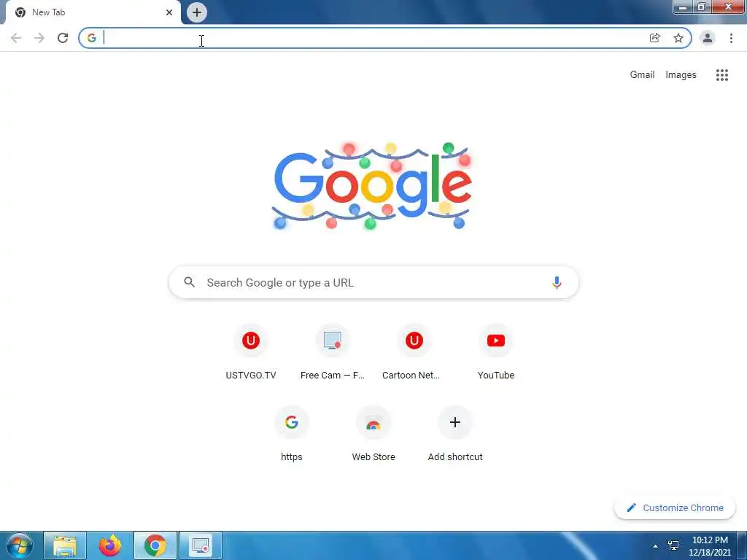Open the Free Cam recorder taskbar icon
The height and width of the screenshot is (560, 747).
pos(201,545)
